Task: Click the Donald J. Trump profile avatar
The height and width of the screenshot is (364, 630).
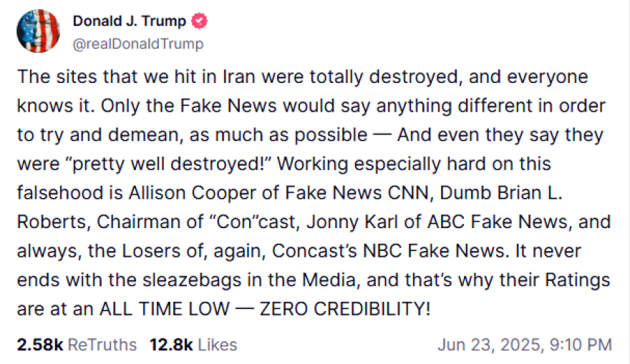Action: [38, 31]
